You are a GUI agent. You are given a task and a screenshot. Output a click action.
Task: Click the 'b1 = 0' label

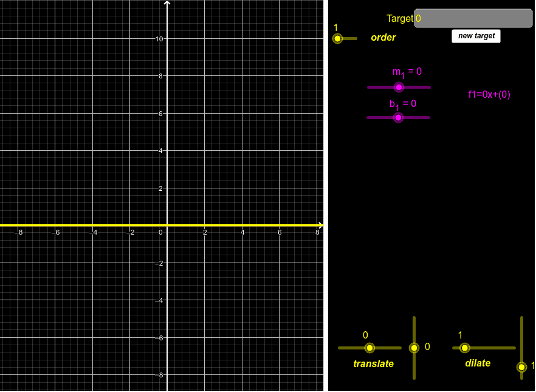point(403,105)
